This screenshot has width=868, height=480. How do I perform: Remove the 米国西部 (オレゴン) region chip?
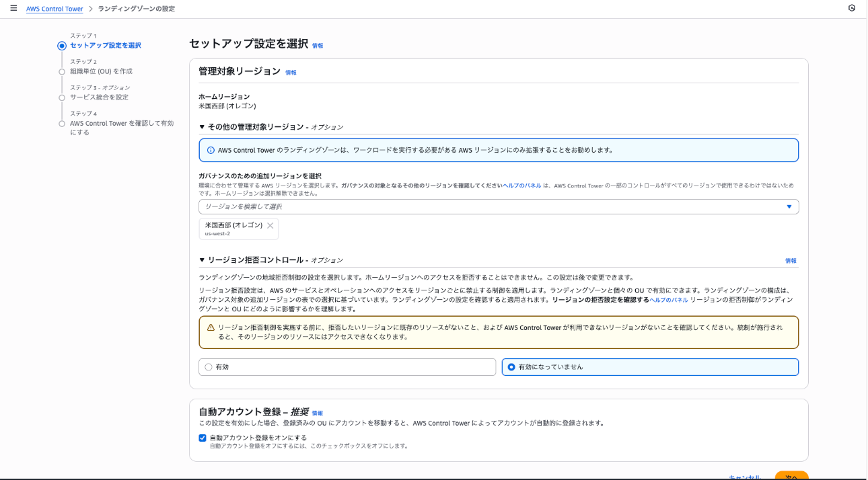click(x=270, y=226)
